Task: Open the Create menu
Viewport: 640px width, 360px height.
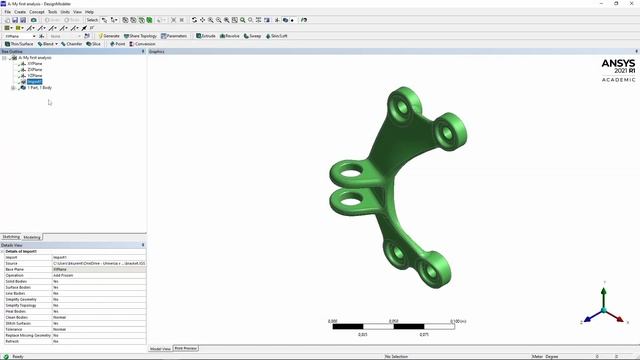Action: tap(20, 12)
